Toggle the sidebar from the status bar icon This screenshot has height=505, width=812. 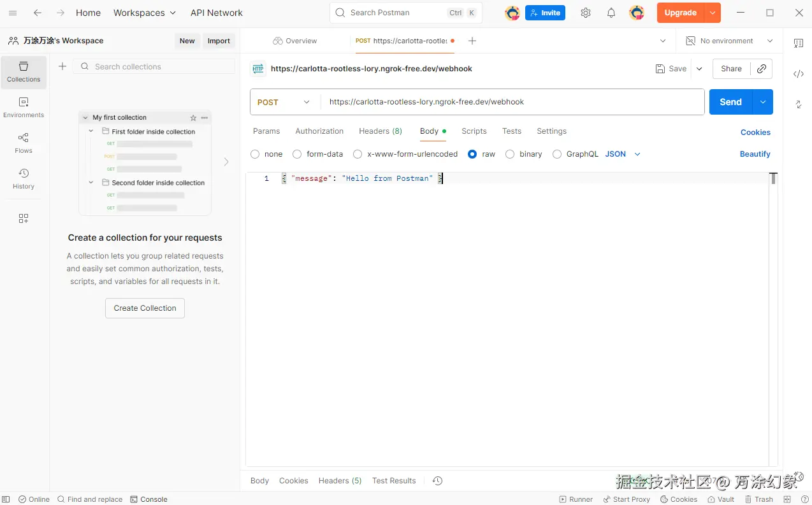6,499
